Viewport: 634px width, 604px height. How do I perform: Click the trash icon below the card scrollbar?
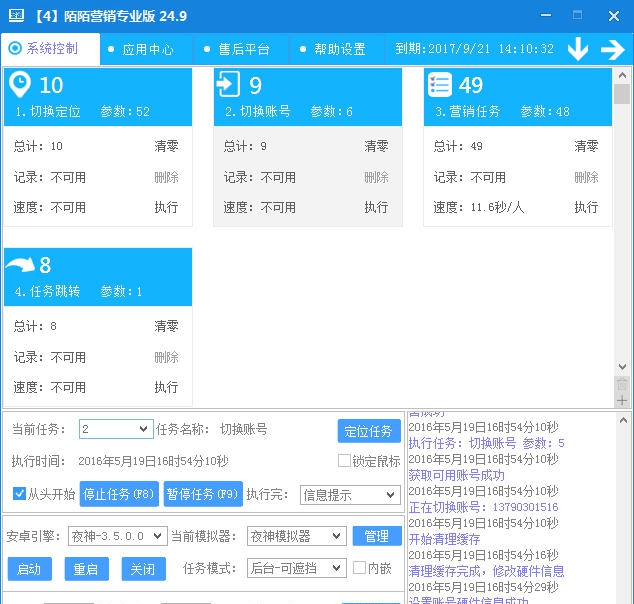click(622, 384)
